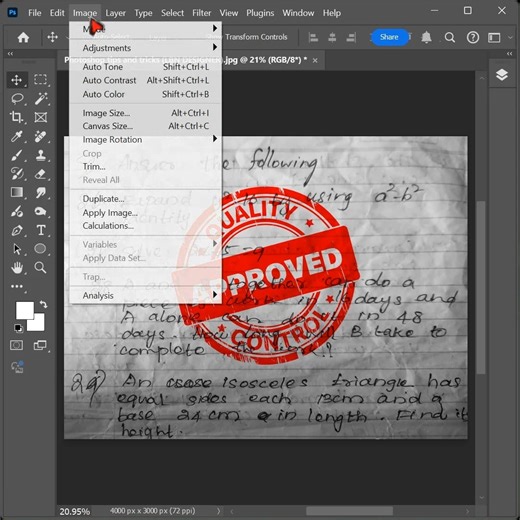
Task: Choose Canvas Size menu item
Action: coord(145,126)
